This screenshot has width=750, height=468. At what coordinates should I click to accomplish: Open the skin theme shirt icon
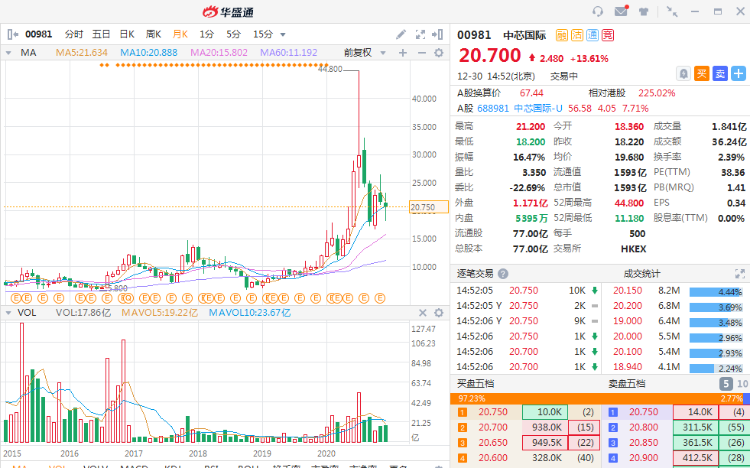click(x=644, y=11)
